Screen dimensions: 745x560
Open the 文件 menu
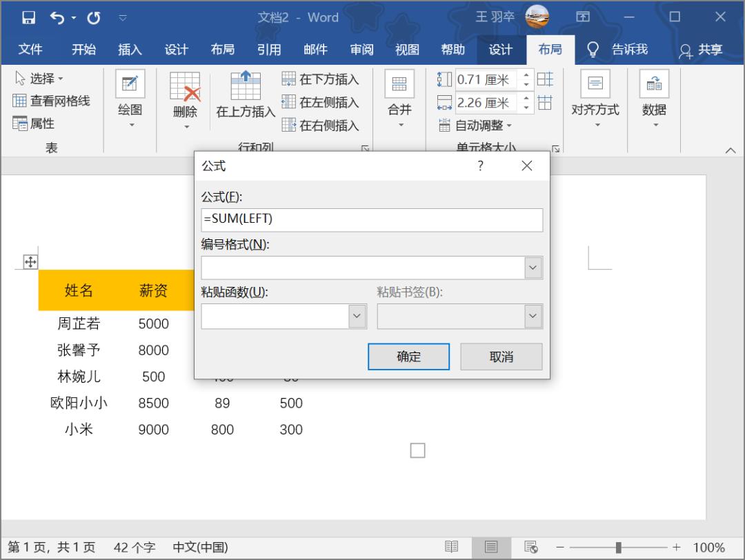pyautogui.click(x=30, y=49)
